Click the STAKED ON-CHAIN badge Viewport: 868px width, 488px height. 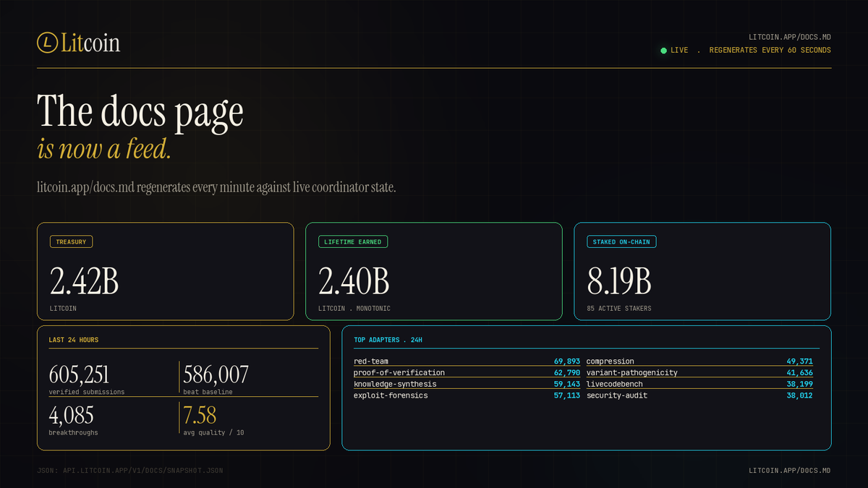pos(621,242)
